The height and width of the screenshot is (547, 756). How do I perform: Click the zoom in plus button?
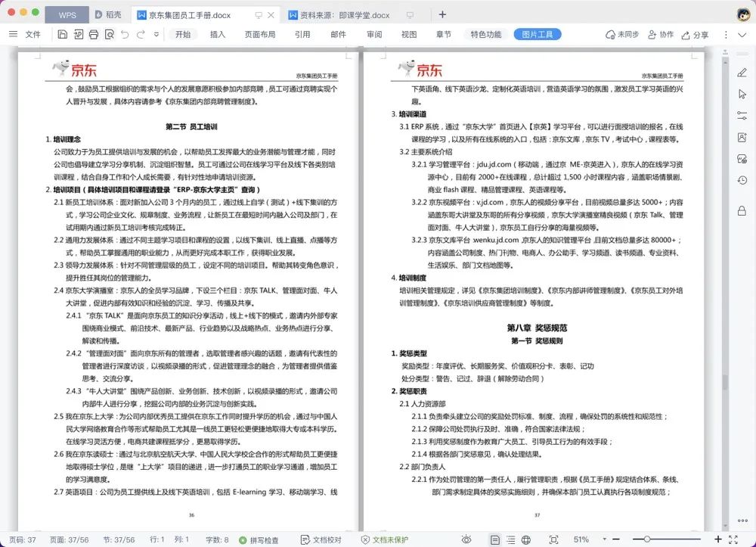[x=718, y=539]
